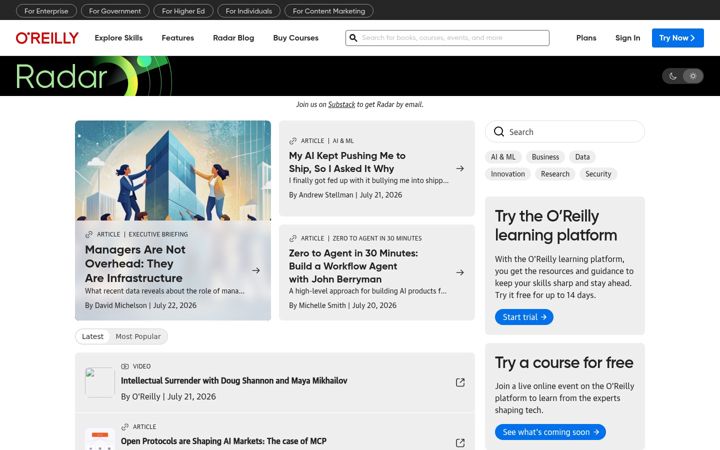The image size is (720, 450).
Task: Focus the top books and courses search field
Action: 447,38
